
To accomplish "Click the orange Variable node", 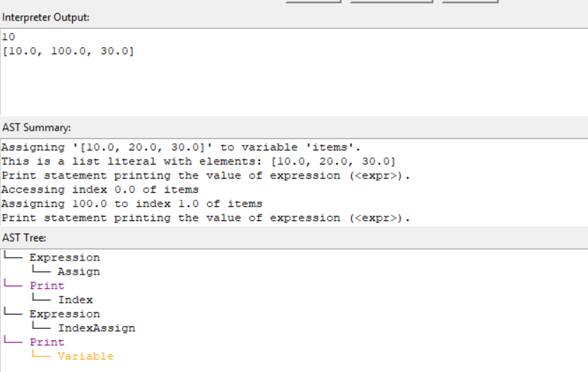I will (85, 356).
